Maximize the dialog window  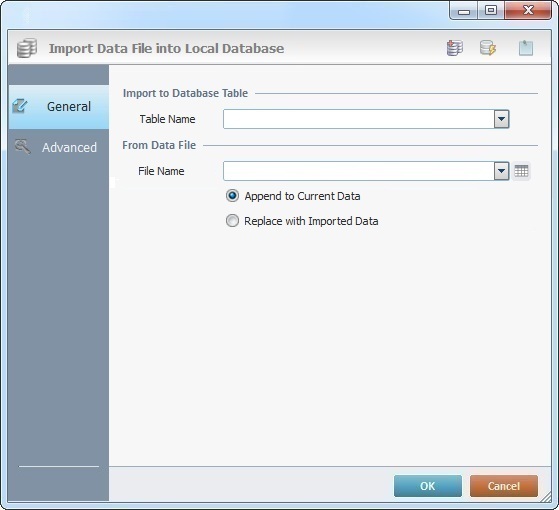tap(491, 10)
